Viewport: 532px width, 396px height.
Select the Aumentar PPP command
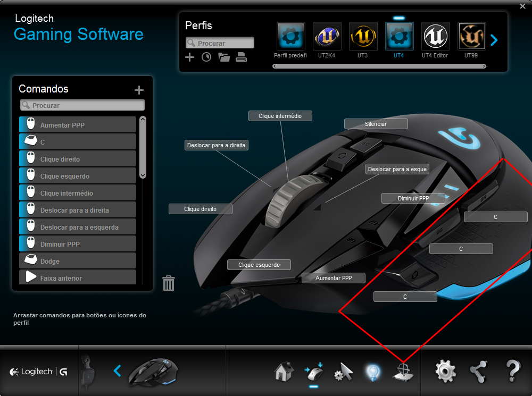pos(78,125)
